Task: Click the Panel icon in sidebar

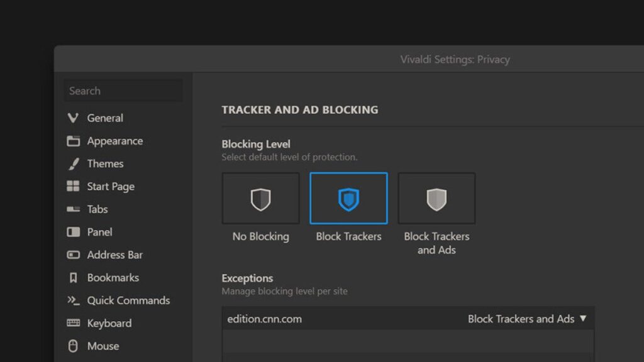Action: coord(73,232)
